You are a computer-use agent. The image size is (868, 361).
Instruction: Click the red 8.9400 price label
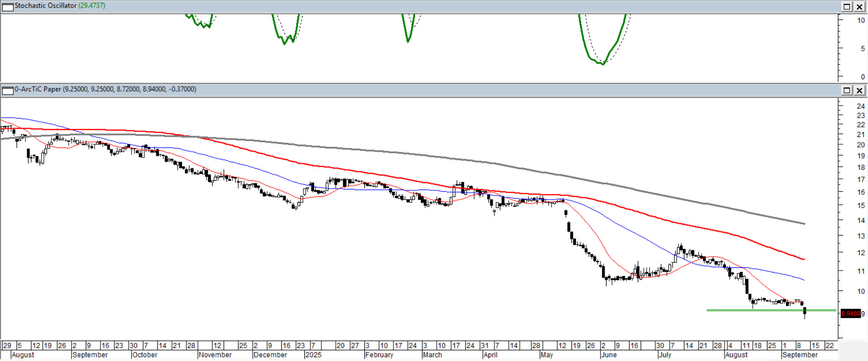pyautogui.click(x=850, y=314)
